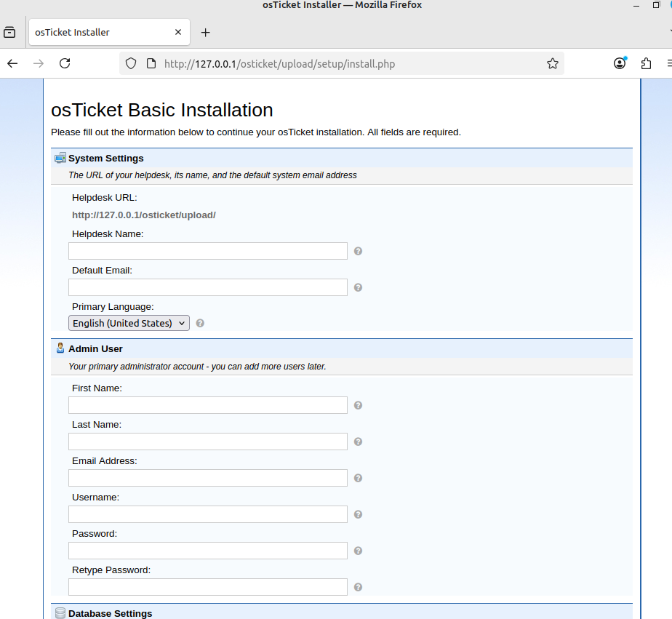Image resolution: width=672 pixels, height=619 pixels.
Task: Reload the installer page
Action: coord(65,64)
